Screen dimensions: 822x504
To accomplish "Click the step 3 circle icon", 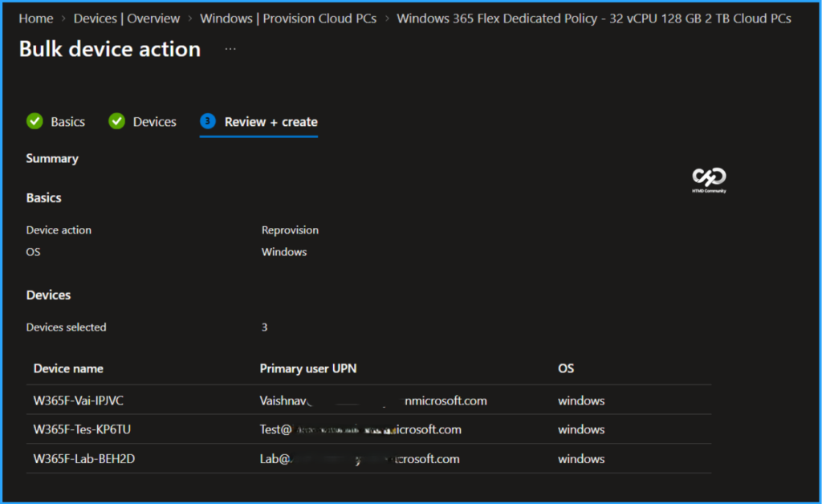I will [x=208, y=121].
